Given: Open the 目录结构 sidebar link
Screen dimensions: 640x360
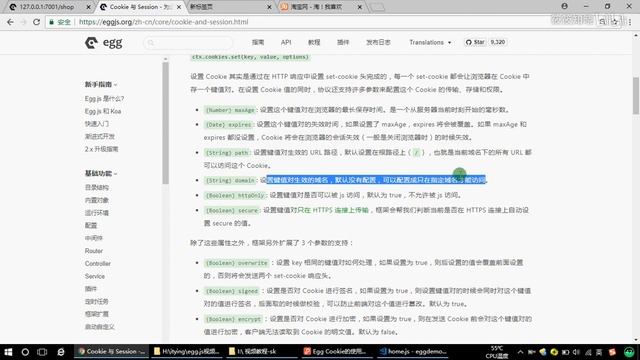Looking at the screenshot, I should [x=97, y=187].
